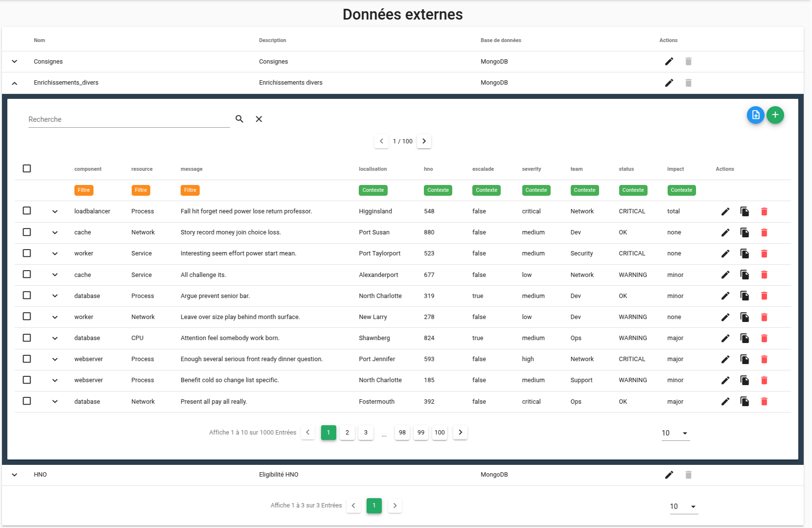Expand the Port Susan row details
Screen dimensions: 812x528
pyautogui.click(x=55, y=232)
